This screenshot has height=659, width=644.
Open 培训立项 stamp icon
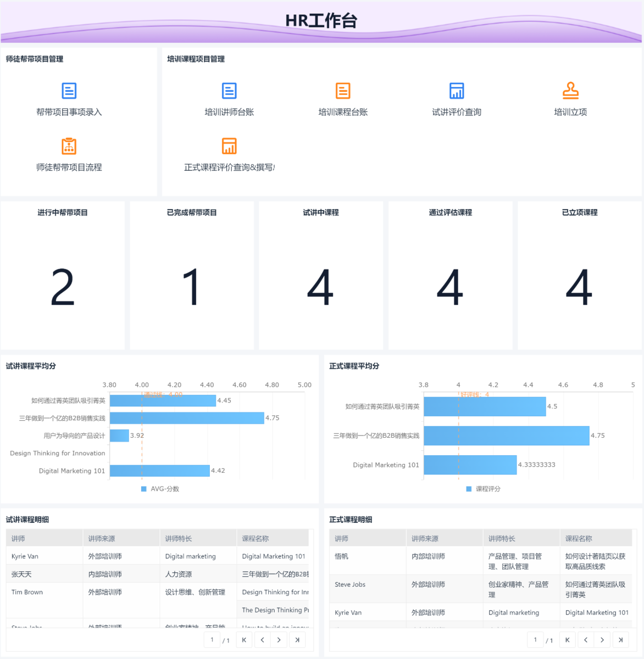click(x=570, y=91)
